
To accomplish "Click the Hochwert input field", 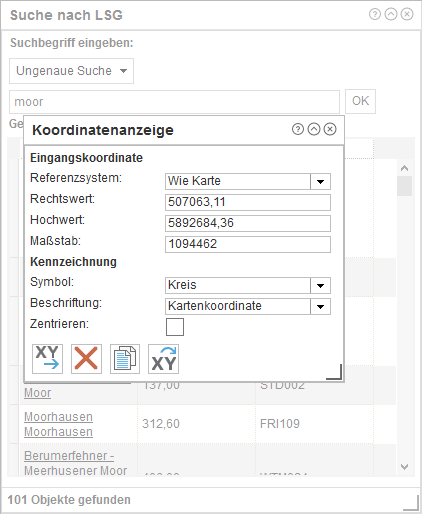I will (x=248, y=223).
